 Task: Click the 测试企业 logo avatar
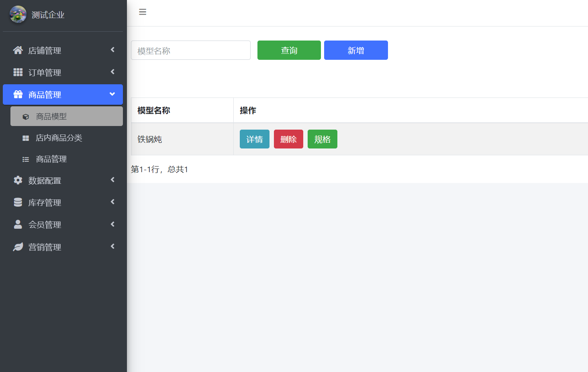(x=18, y=14)
